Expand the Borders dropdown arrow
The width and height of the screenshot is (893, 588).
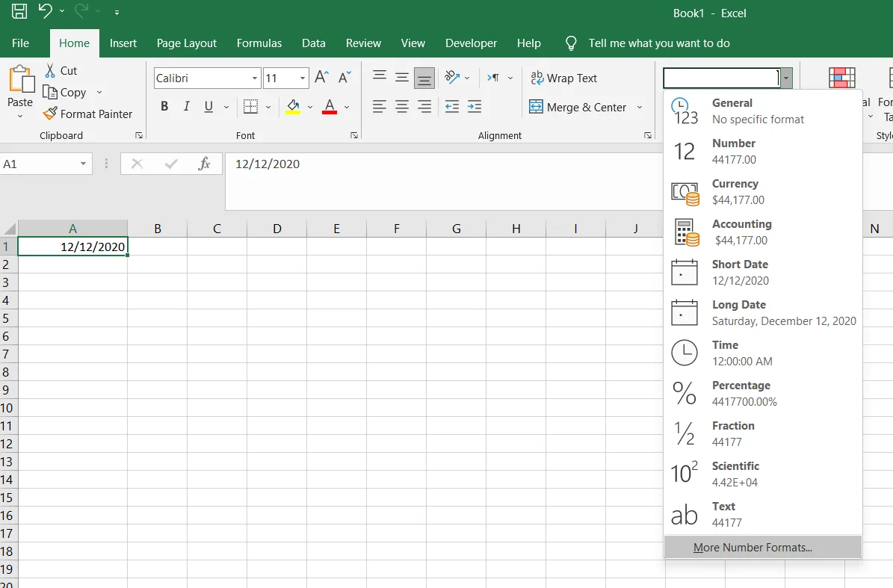[x=268, y=107]
